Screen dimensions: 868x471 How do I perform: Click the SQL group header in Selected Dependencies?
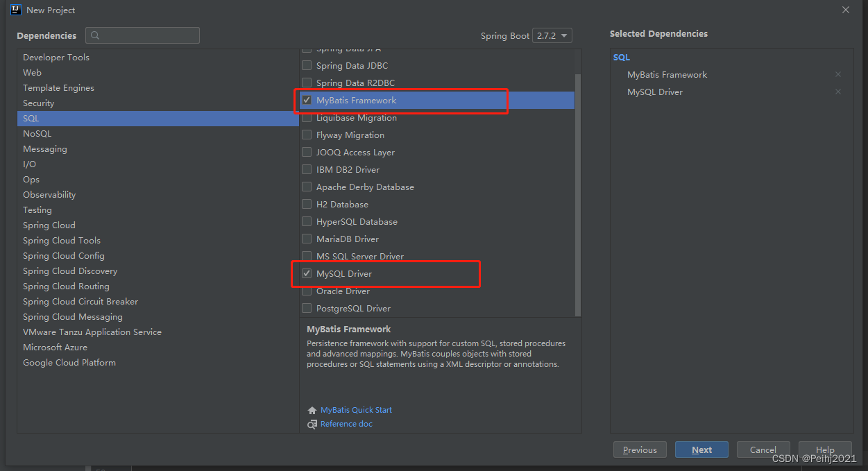coord(622,58)
